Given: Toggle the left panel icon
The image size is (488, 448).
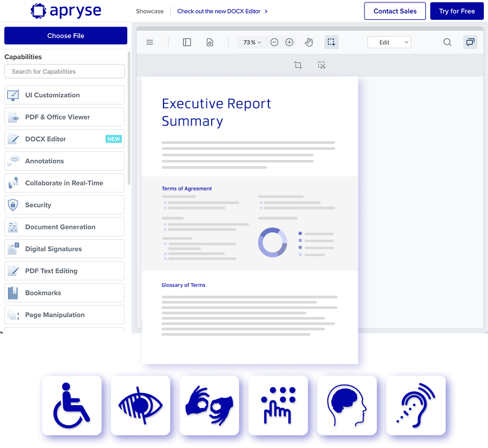Looking at the screenshot, I should pyautogui.click(x=187, y=42).
